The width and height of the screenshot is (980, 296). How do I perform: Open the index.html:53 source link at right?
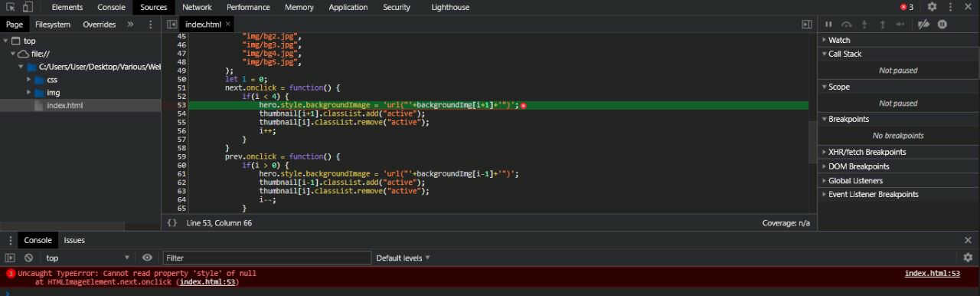[932, 273]
